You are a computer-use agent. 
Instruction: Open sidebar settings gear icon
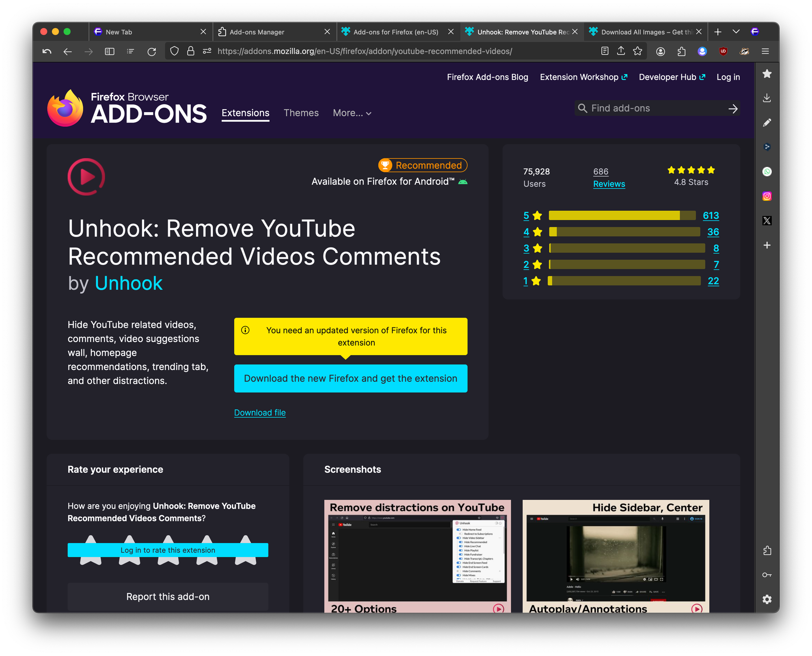click(x=767, y=600)
